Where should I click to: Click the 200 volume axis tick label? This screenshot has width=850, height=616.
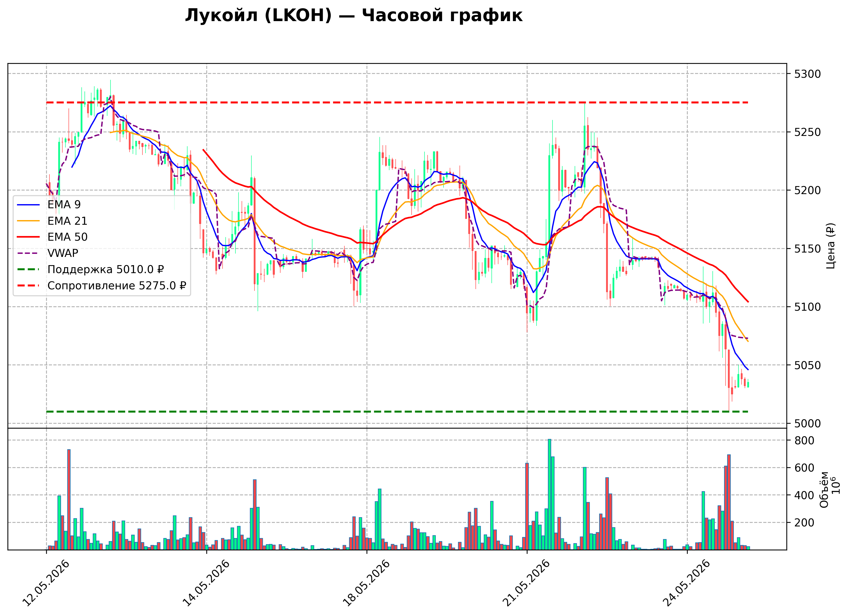(804, 522)
